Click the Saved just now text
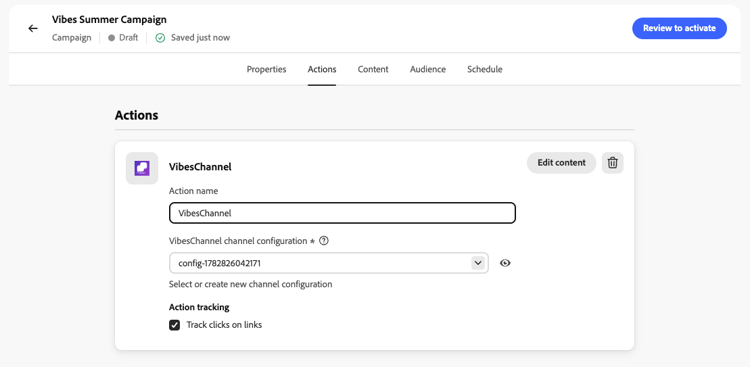 [200, 38]
